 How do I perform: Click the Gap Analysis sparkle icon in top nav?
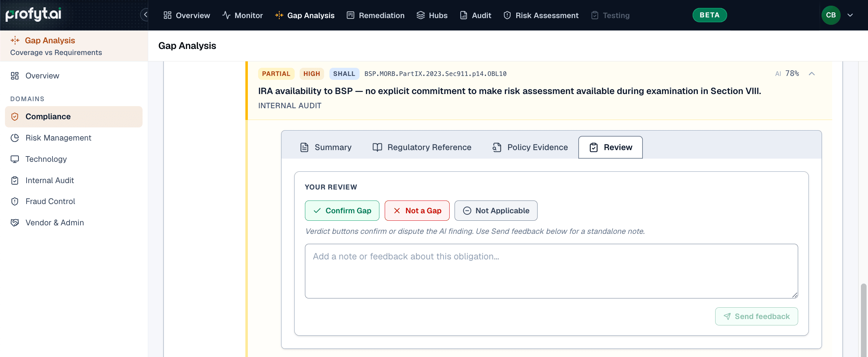point(279,15)
